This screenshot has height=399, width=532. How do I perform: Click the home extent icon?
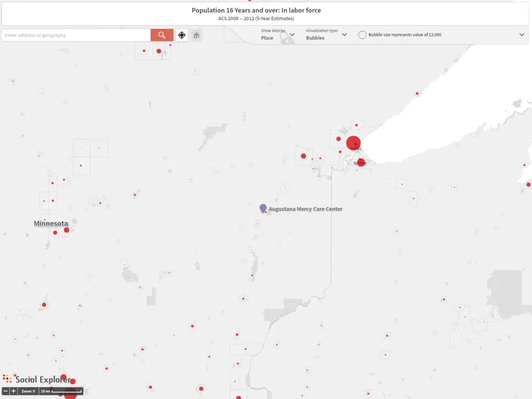click(196, 35)
